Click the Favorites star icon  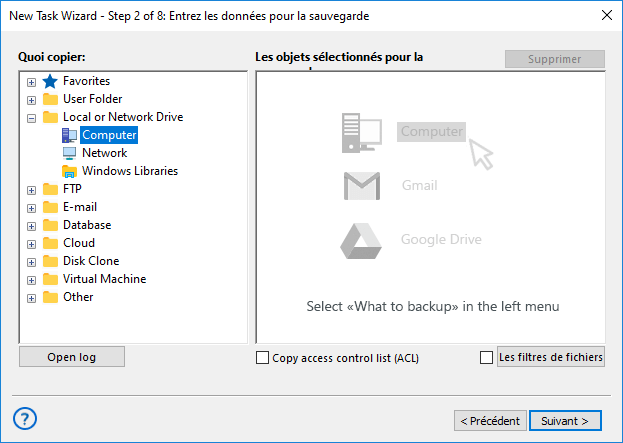click(51, 81)
